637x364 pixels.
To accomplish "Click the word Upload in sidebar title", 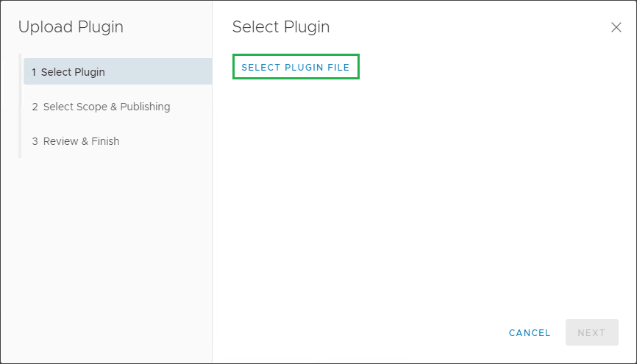I will coord(45,27).
